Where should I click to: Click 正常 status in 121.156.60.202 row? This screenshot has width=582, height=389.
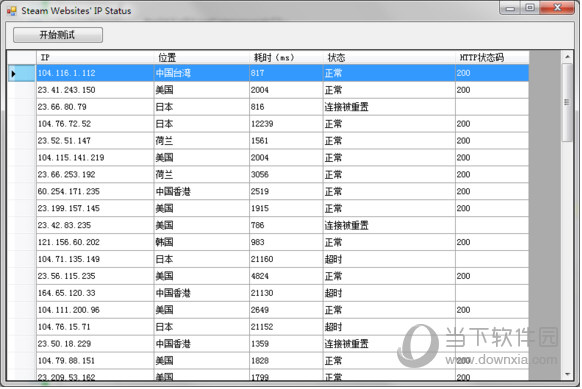[x=389, y=242]
